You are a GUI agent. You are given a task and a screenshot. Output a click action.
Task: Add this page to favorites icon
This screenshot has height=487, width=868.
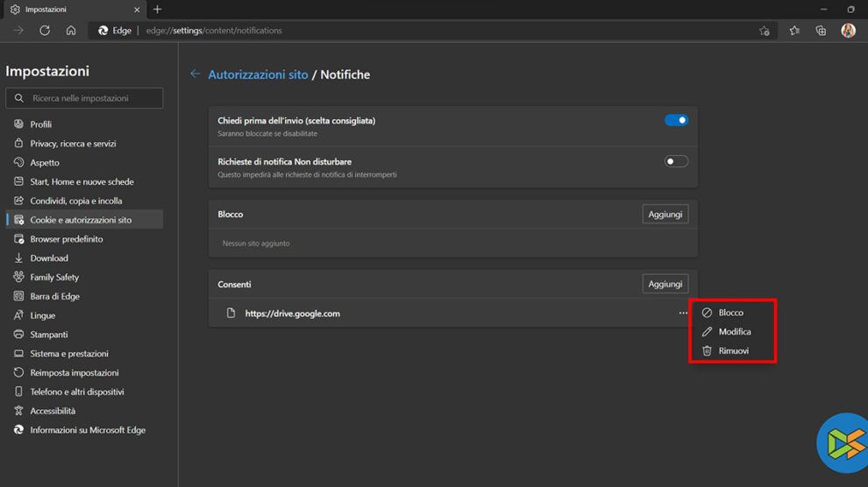pyautogui.click(x=765, y=31)
